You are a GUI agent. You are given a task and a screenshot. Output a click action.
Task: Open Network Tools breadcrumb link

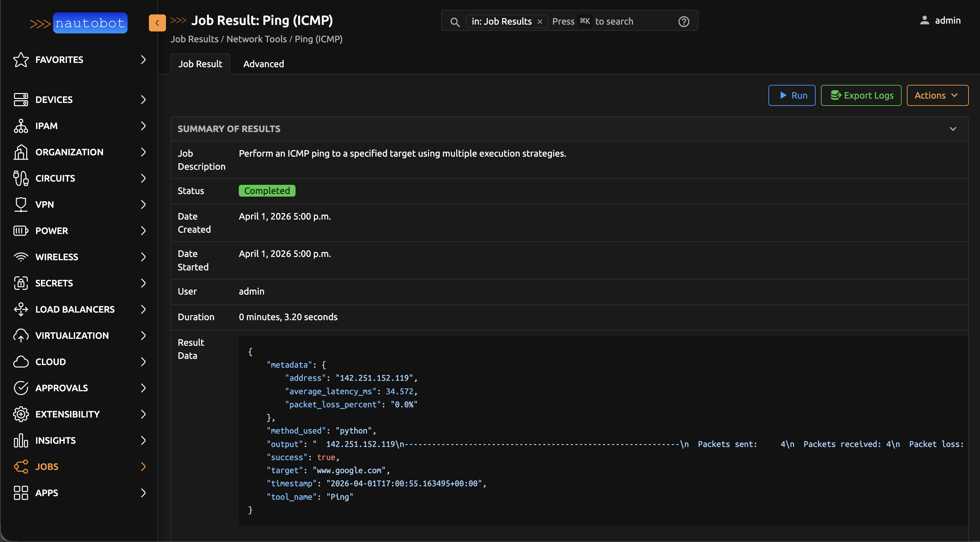click(x=256, y=39)
